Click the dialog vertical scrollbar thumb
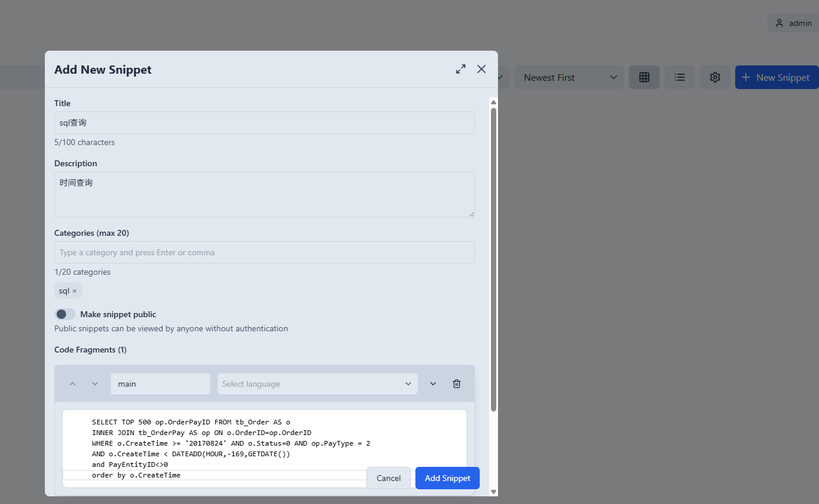 click(494, 259)
